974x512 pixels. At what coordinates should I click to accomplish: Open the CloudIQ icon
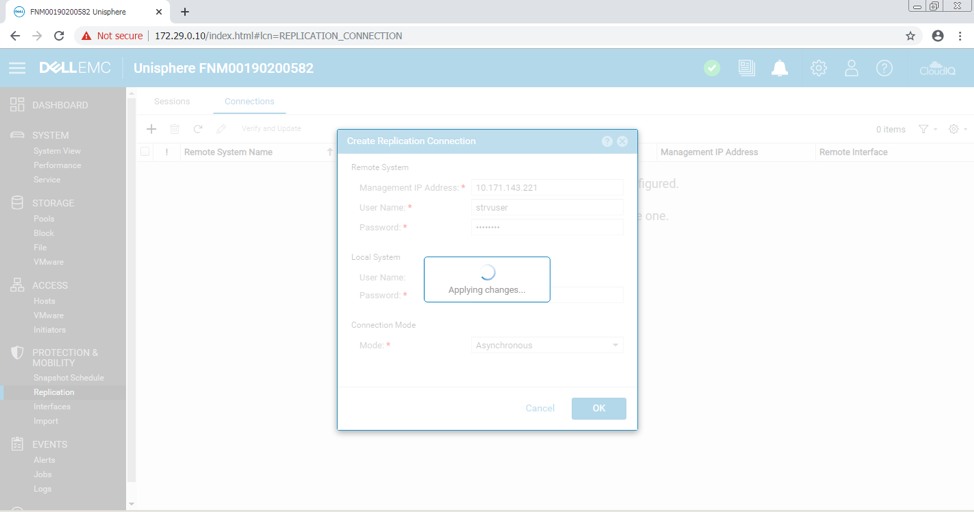pyautogui.click(x=937, y=68)
